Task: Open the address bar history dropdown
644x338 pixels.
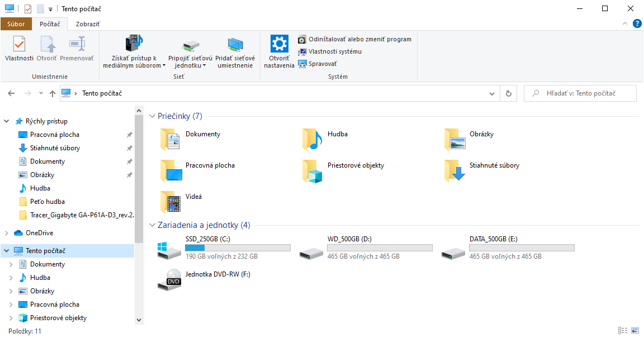Action: [491, 93]
